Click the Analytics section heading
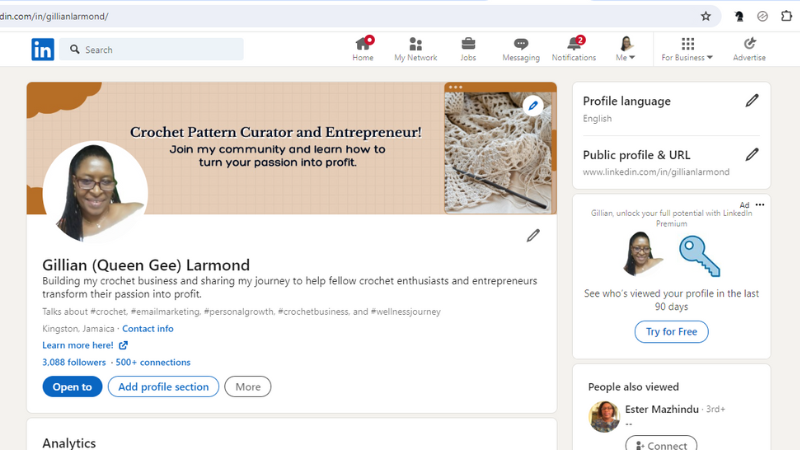Image resolution: width=800 pixels, height=450 pixels. coord(69,443)
